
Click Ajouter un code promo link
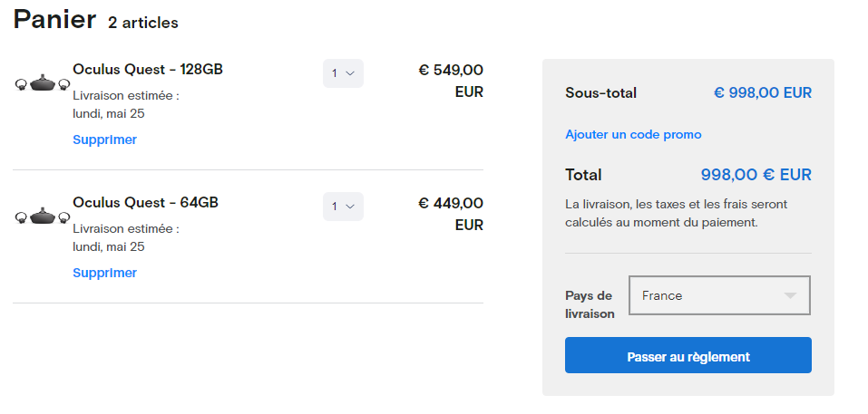[x=633, y=134]
